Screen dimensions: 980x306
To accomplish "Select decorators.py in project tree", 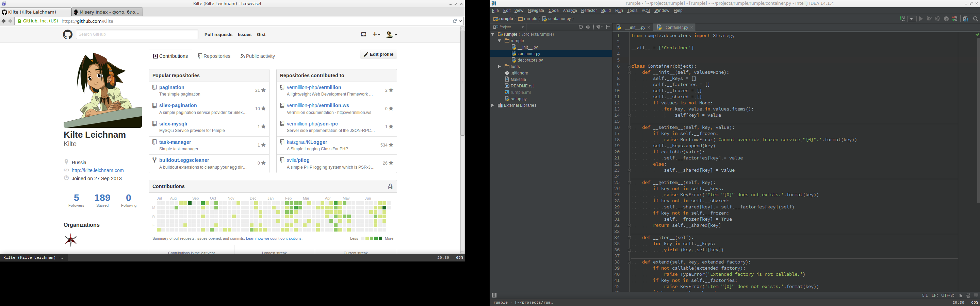I will coord(530,60).
